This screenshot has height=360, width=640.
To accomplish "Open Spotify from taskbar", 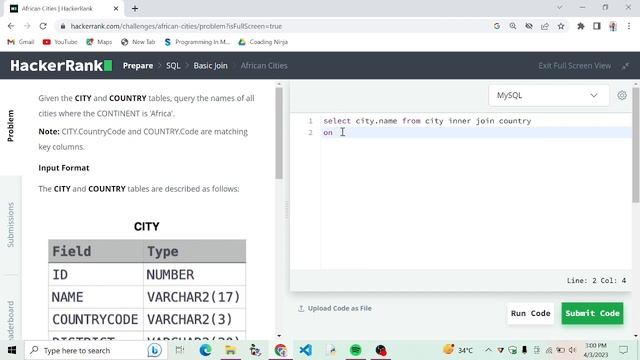I will coord(356,350).
